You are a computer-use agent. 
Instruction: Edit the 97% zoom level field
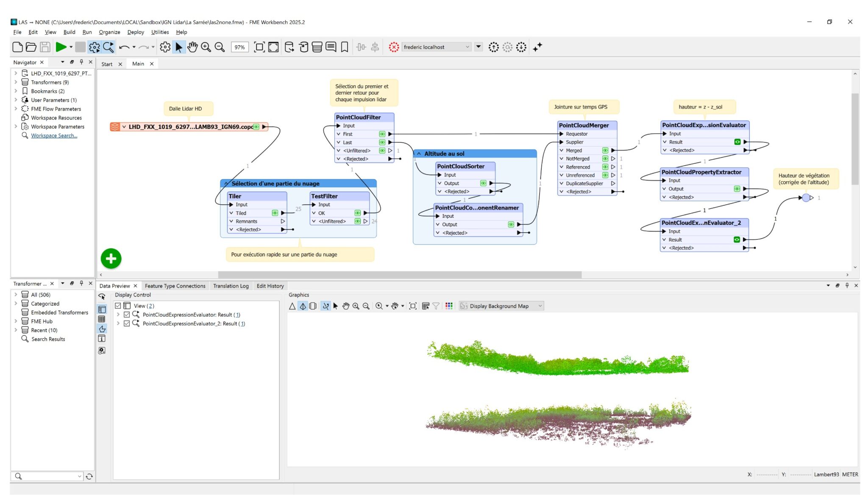click(239, 47)
